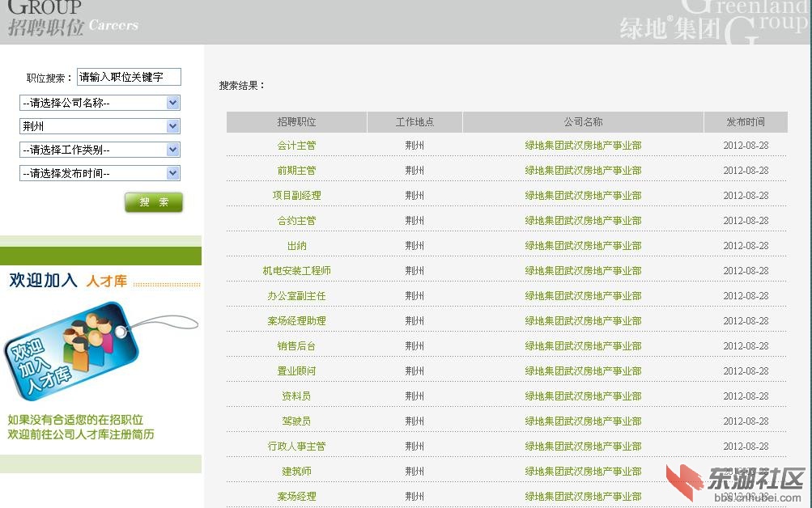Click the 招聘职位 column header

[296, 122]
